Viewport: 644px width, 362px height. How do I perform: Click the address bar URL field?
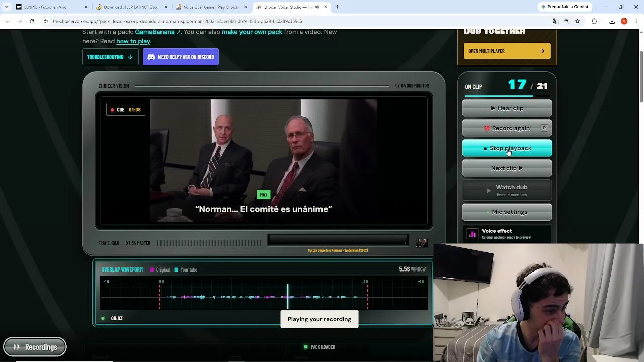tap(297, 21)
